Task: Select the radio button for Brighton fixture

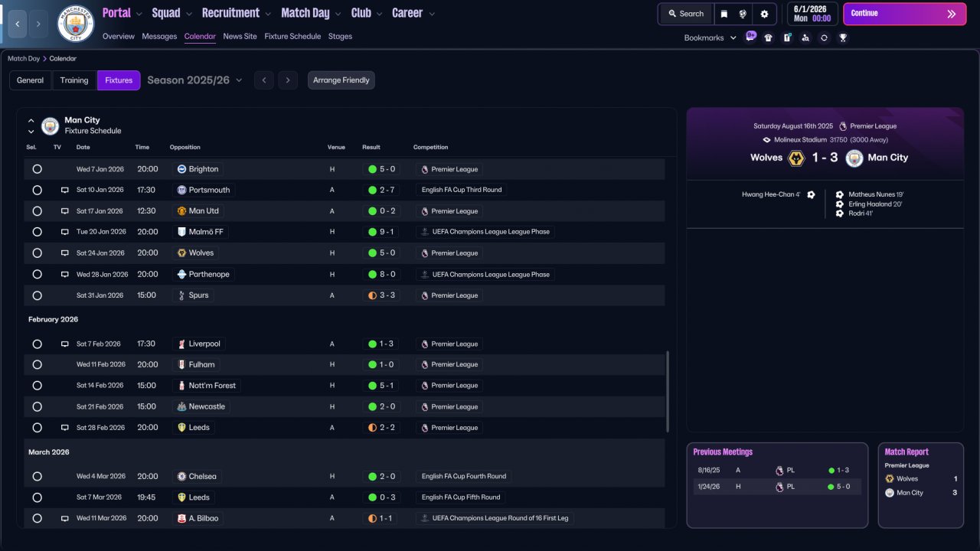Action: [x=37, y=169]
